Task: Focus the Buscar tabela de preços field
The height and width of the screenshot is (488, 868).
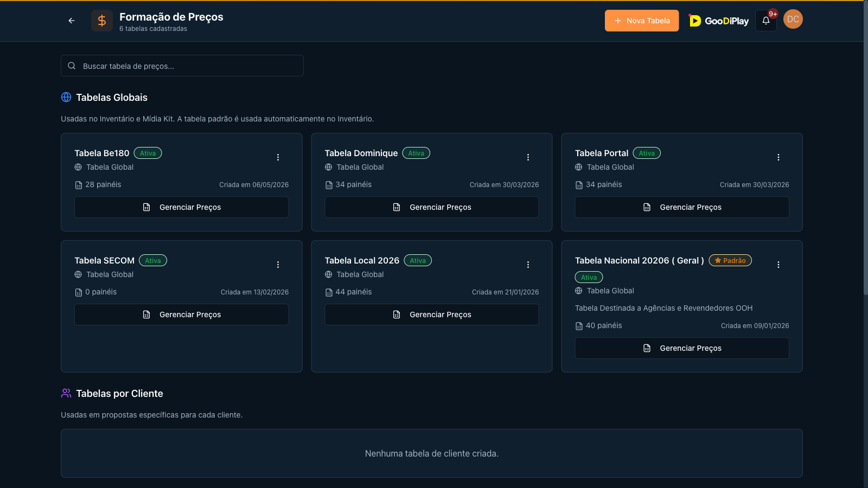Action: pos(182,66)
